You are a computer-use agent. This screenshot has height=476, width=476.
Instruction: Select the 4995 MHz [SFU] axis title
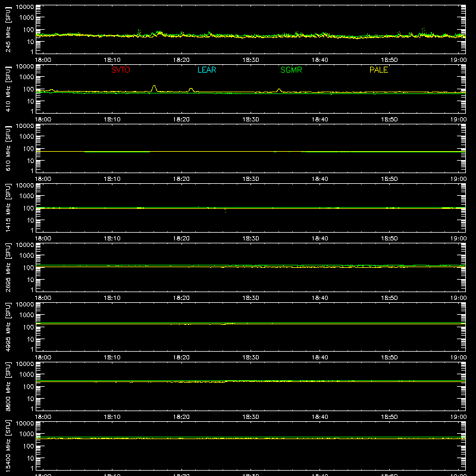point(8,327)
